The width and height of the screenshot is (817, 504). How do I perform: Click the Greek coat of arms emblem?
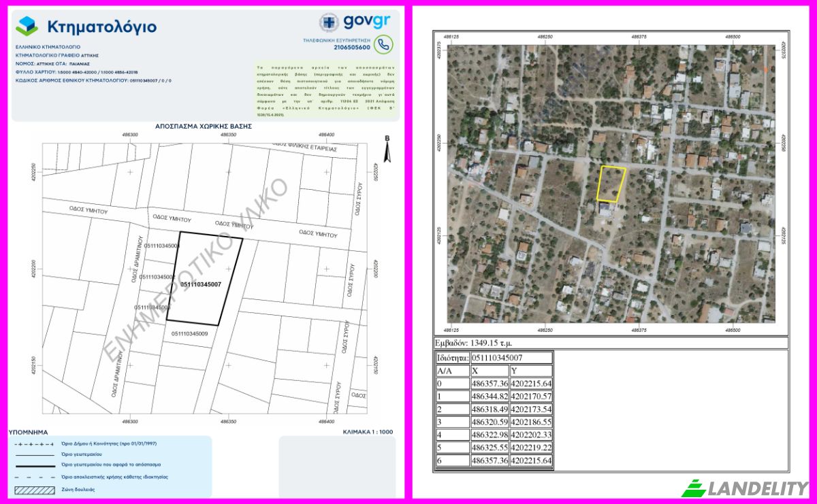pyautogui.click(x=330, y=22)
